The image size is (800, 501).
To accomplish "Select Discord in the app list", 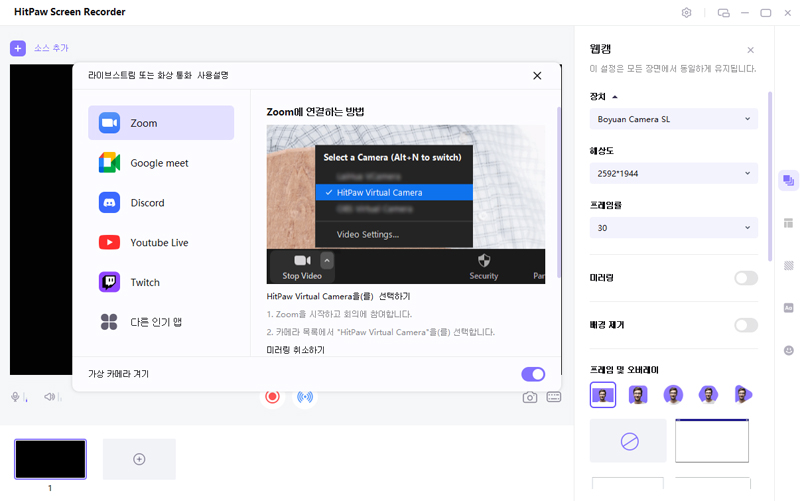I will (161, 203).
